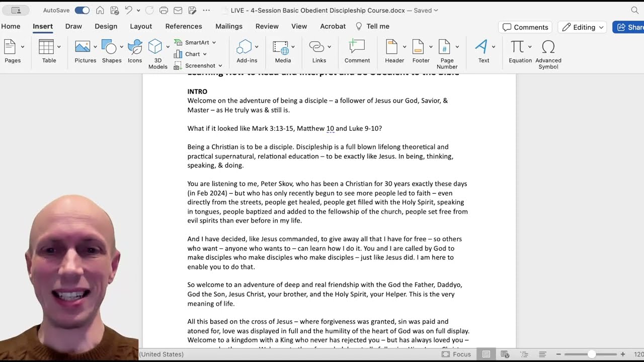Open the Editing mode dropdown
644x362 pixels.
point(582,27)
